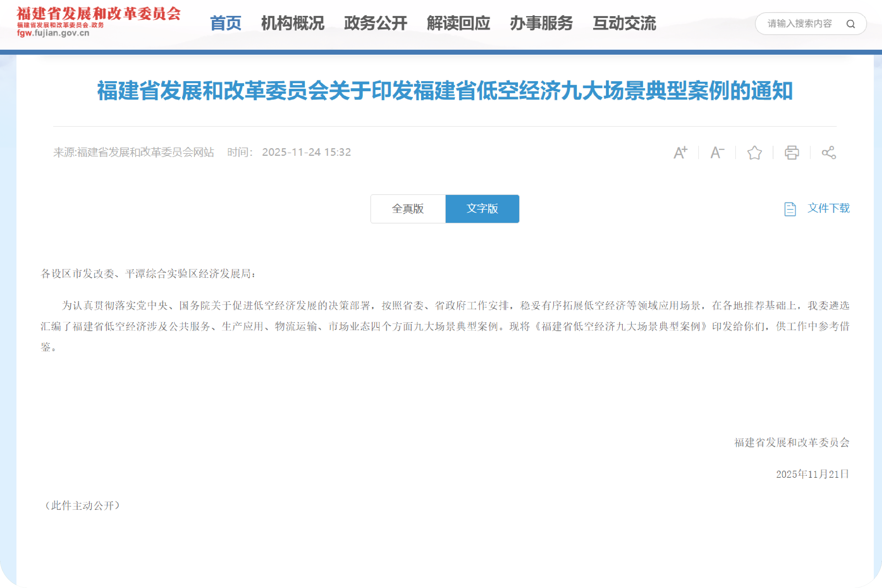The width and height of the screenshot is (882, 588).
Task: Go to 政务公开 section
Action: pyautogui.click(x=375, y=23)
